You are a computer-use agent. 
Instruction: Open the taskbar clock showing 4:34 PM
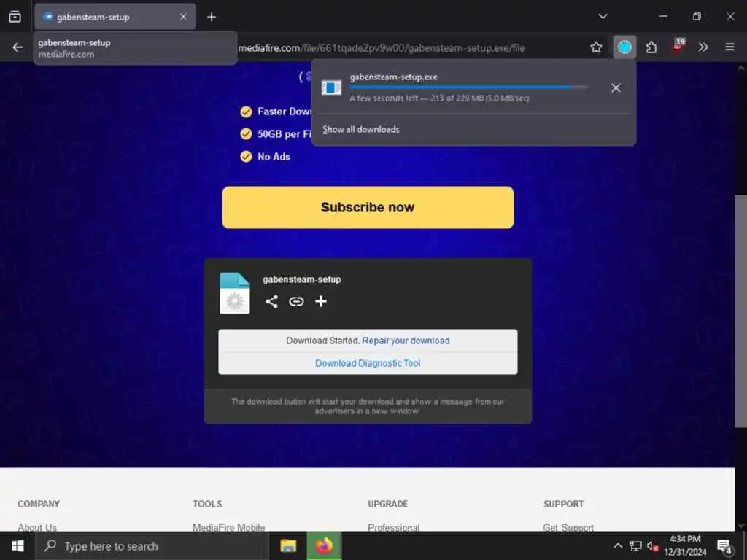tap(686, 545)
